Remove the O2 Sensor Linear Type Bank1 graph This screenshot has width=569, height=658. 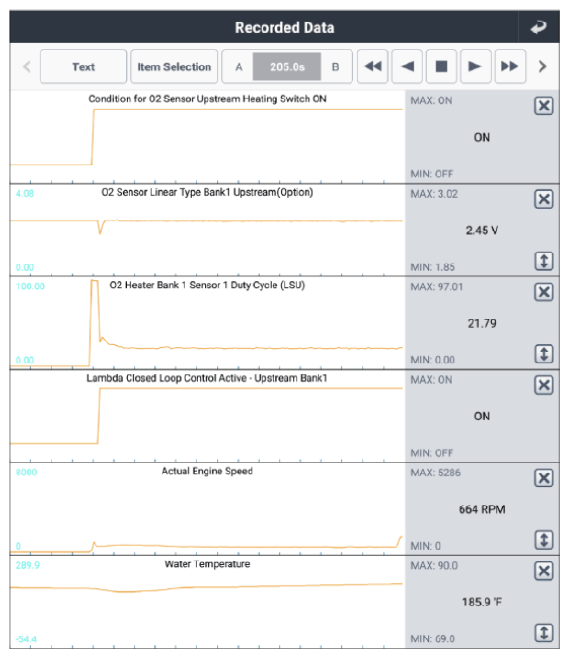pyautogui.click(x=544, y=199)
